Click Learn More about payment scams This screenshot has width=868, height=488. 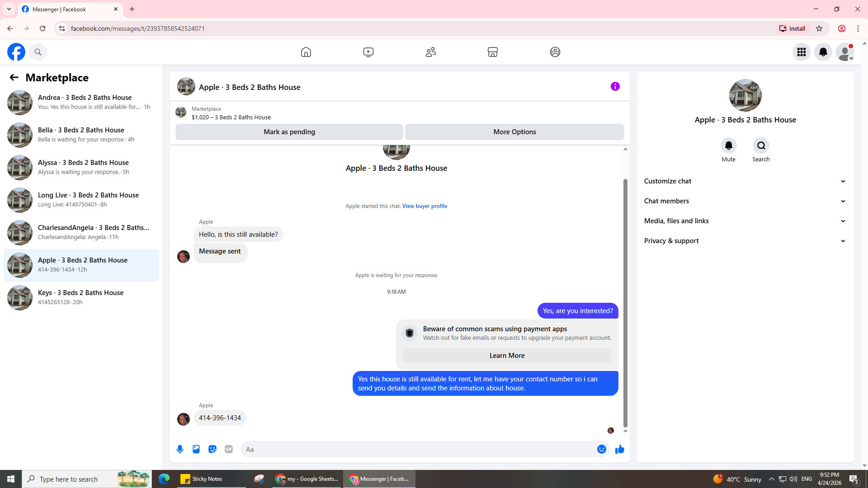507,356
